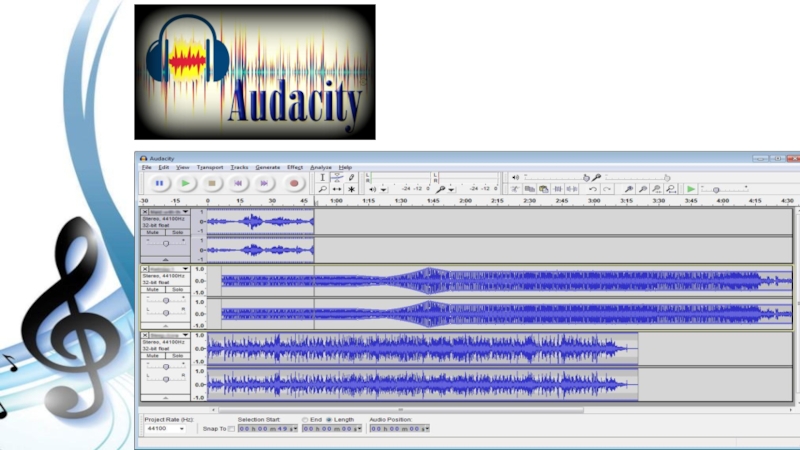This screenshot has height=450, width=800.
Task: Close the middle track with its X
Action: tap(145, 269)
